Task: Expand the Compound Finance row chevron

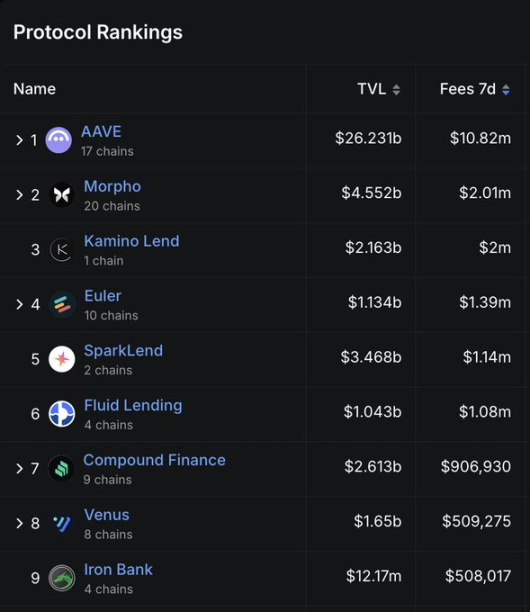Action: click(19, 468)
